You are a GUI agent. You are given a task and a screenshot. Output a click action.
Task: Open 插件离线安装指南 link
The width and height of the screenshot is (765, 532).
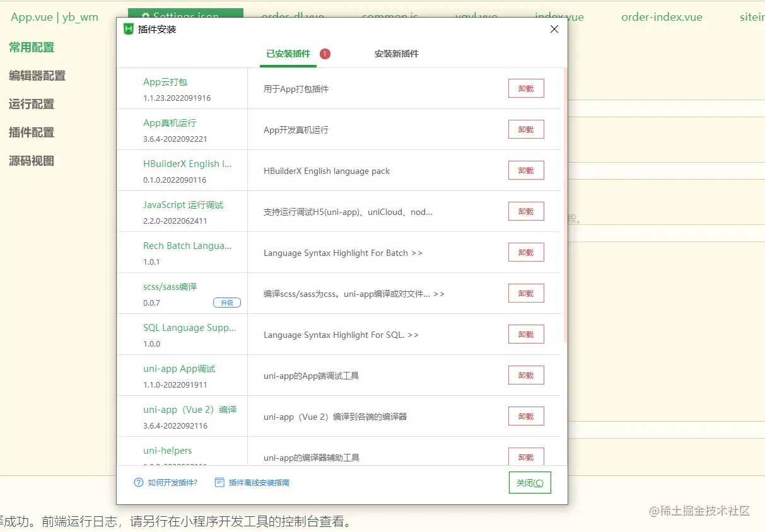pos(259,483)
